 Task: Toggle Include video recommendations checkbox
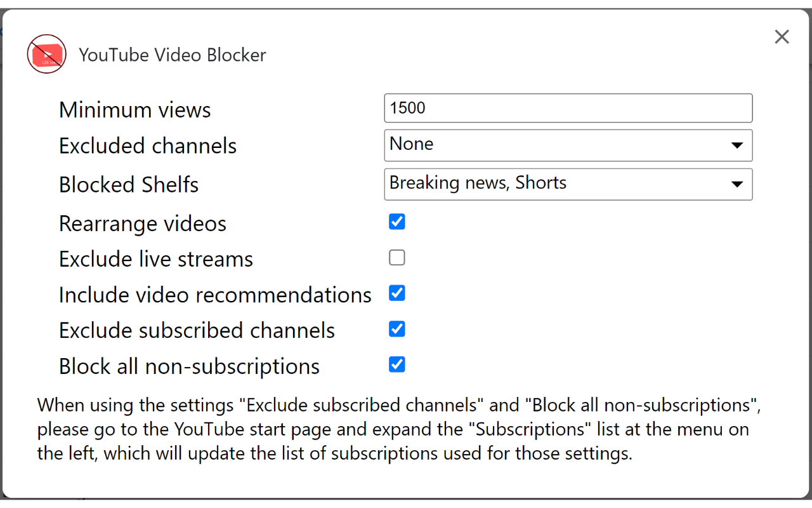[397, 293]
